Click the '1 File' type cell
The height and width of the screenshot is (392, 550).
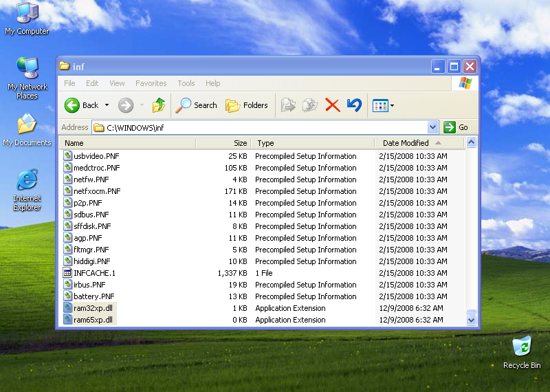[264, 273]
